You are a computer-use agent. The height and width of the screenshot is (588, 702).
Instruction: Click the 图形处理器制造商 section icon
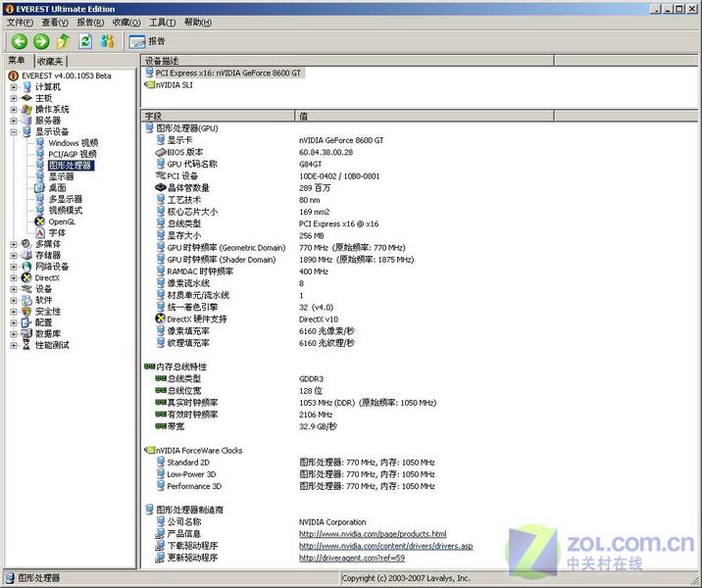click(x=150, y=510)
